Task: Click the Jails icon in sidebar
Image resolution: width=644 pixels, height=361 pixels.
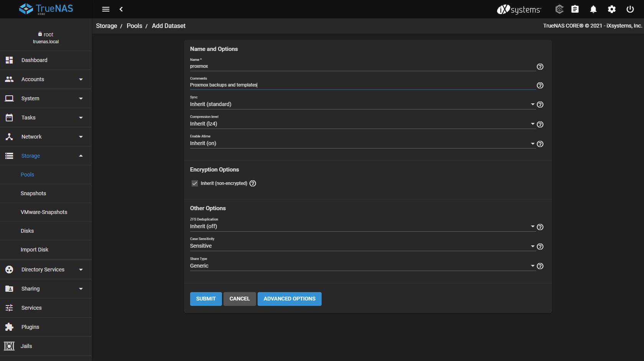Action: coord(9,346)
